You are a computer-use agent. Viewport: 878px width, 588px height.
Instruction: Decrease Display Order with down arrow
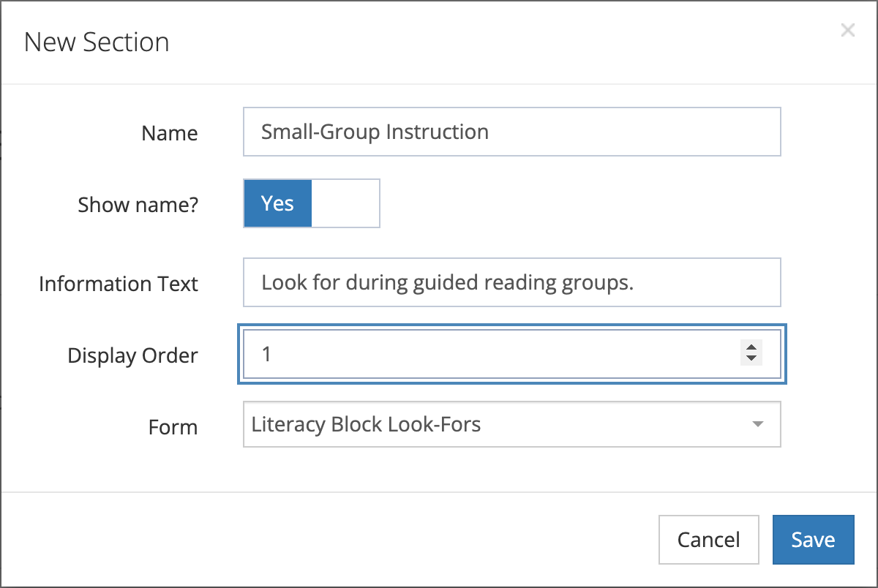[751, 360]
